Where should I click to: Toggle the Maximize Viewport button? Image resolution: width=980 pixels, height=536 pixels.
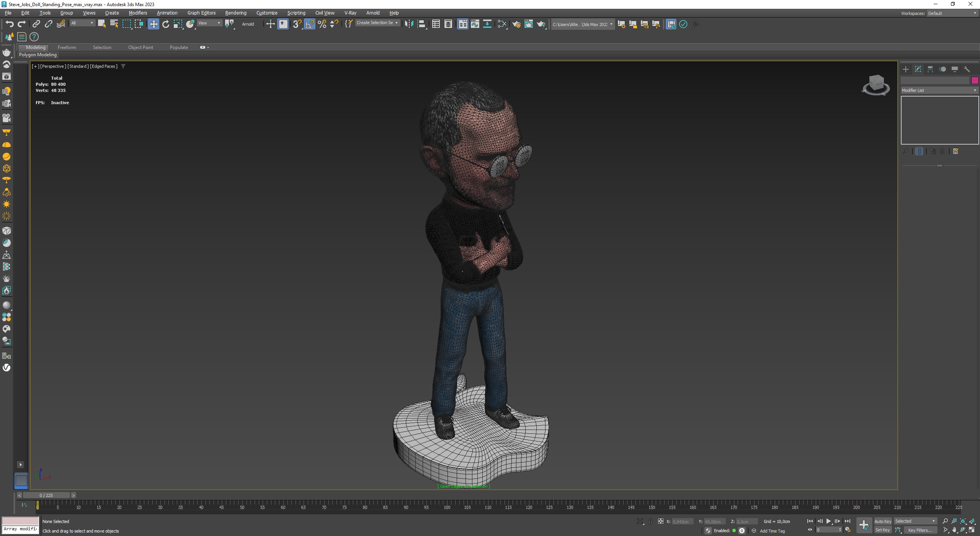(x=972, y=530)
